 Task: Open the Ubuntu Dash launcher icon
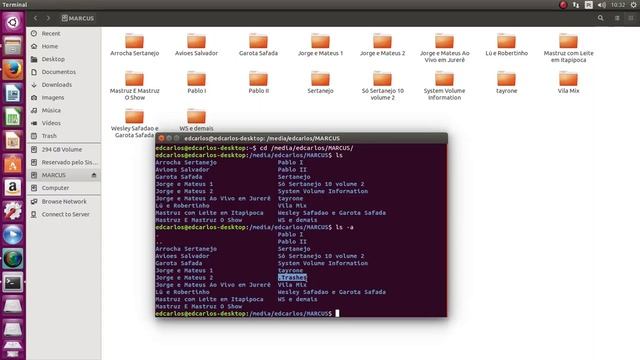click(13, 22)
